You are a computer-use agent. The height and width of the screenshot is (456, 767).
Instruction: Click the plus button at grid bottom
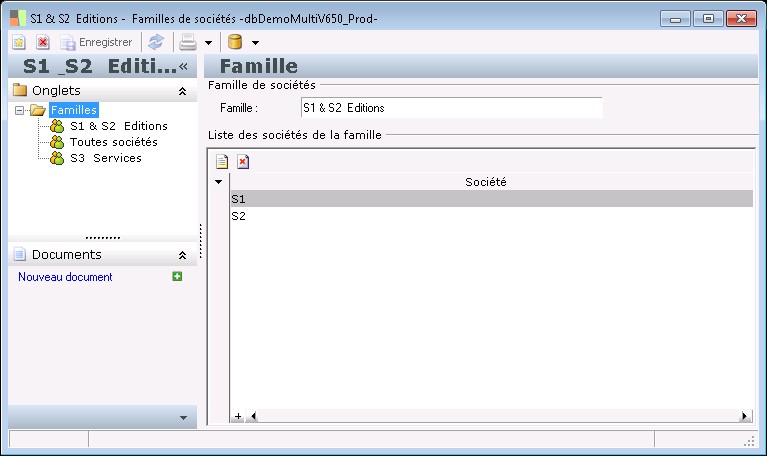pos(238,416)
